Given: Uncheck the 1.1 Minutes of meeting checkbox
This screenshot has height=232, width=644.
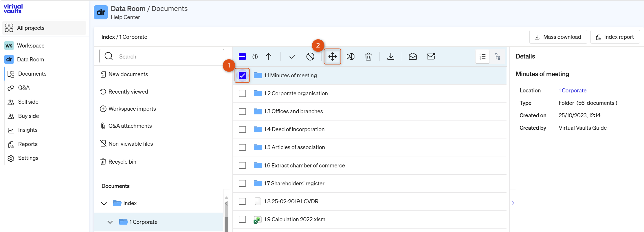Looking at the screenshot, I should click(242, 76).
